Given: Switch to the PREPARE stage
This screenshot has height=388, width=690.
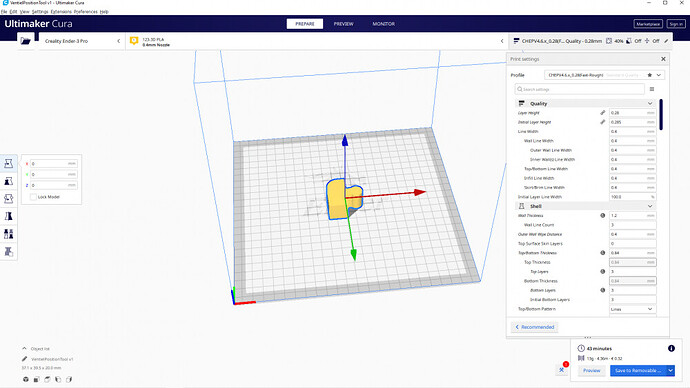Looking at the screenshot, I should pyautogui.click(x=305, y=24).
